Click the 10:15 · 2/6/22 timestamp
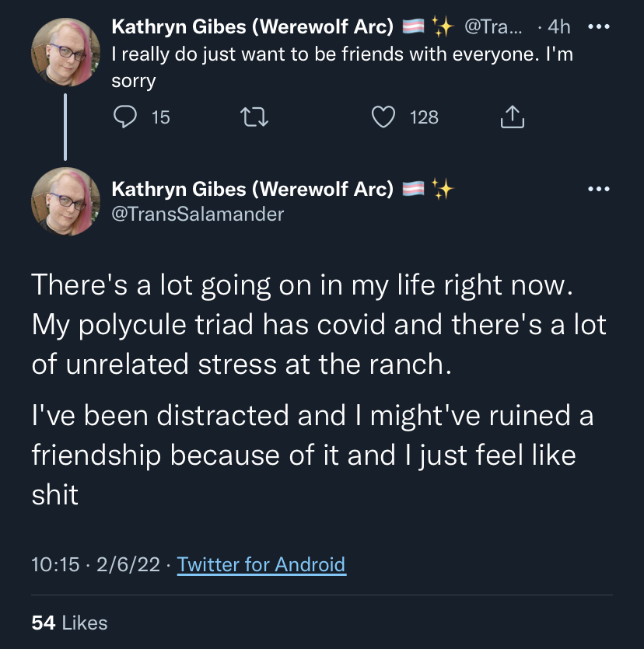Viewport: 644px width, 649px height. (x=95, y=564)
